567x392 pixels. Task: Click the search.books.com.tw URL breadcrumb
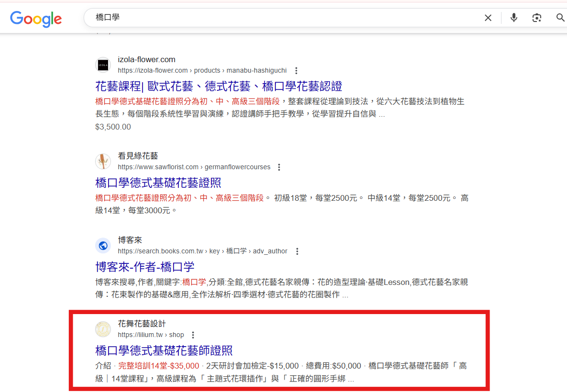click(x=203, y=251)
